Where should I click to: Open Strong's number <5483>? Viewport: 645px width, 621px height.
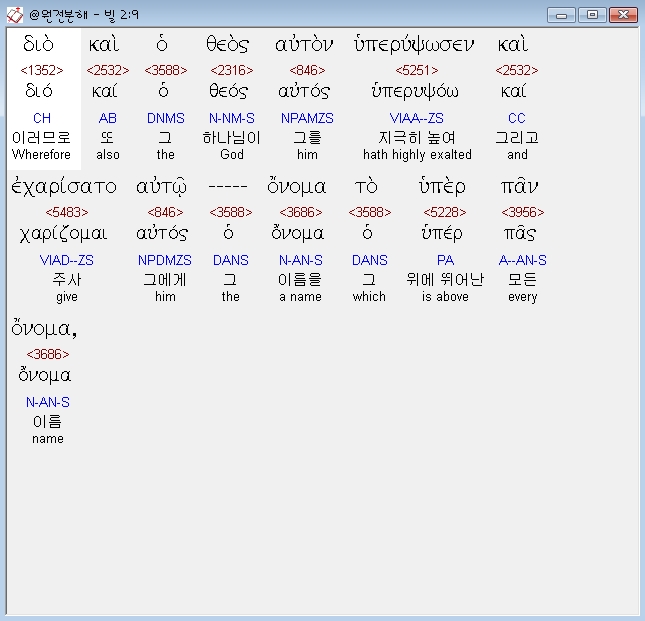point(67,212)
